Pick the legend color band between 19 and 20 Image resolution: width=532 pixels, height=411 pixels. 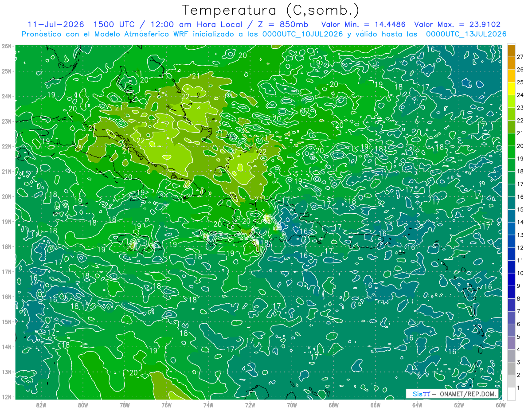pyautogui.click(x=511, y=153)
